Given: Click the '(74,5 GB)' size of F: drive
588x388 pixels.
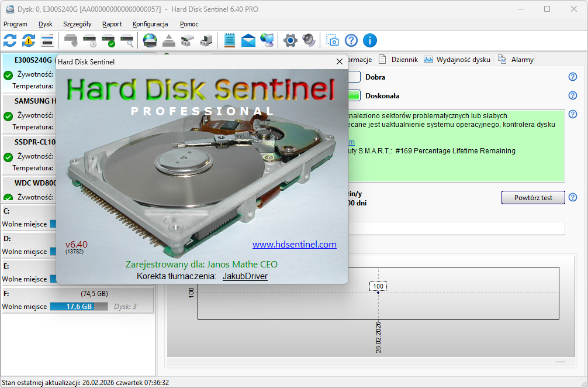Looking at the screenshot, I should pyautogui.click(x=94, y=294).
